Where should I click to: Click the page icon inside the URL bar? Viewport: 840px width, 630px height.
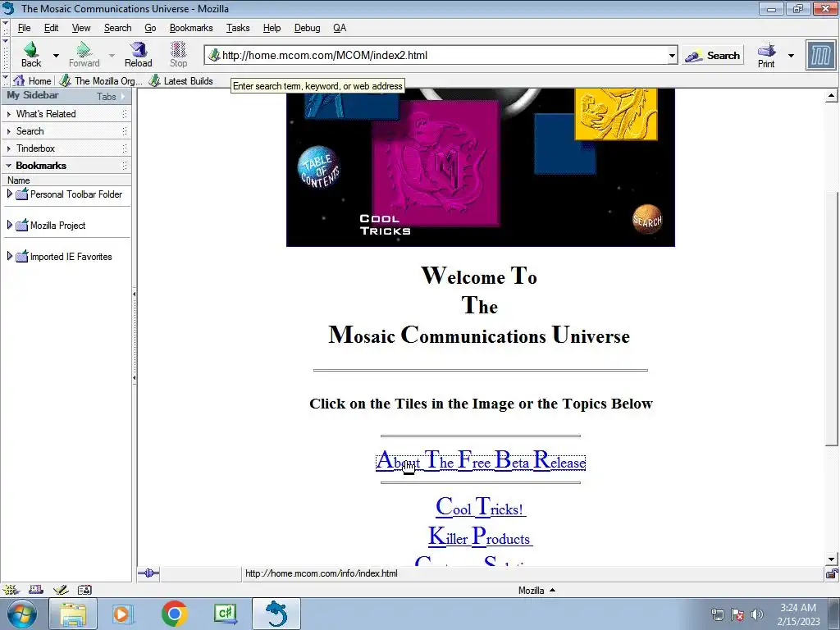(214, 55)
